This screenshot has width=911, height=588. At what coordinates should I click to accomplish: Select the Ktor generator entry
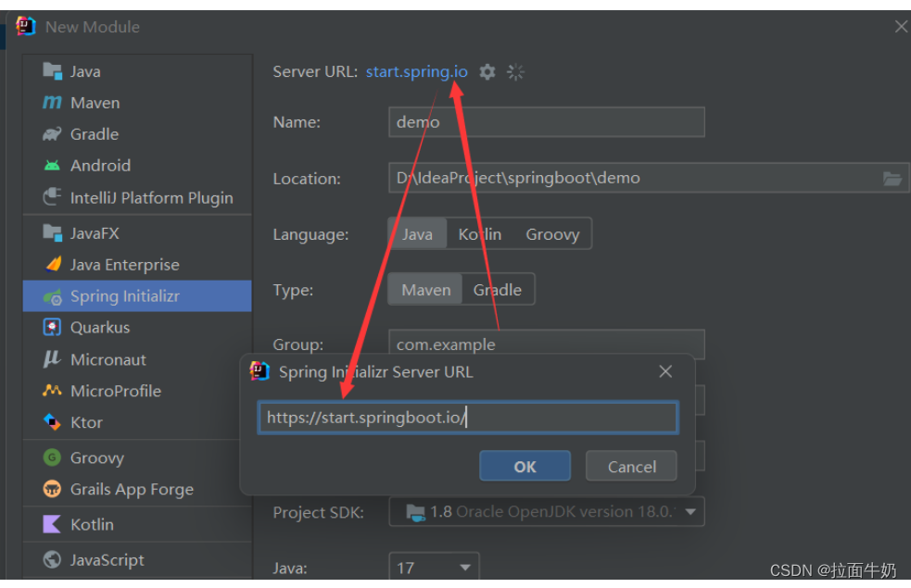[137, 422]
